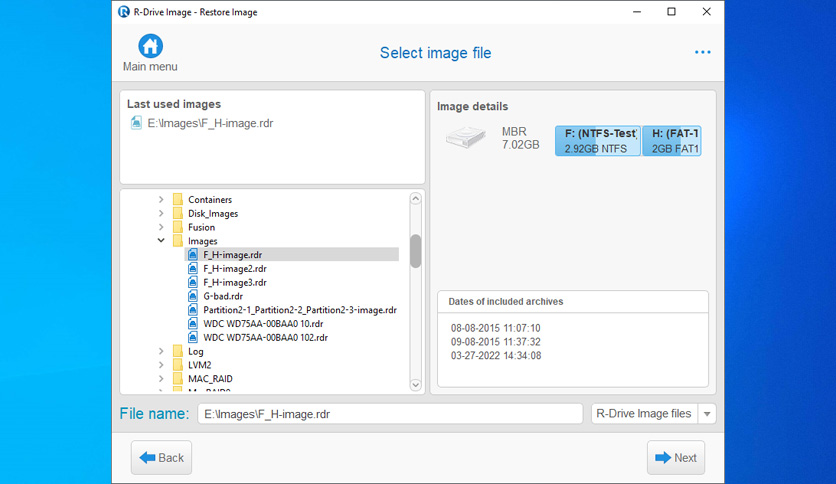Viewport: 836px width, 484px height.
Task: Click the File name input field
Action: 390,414
